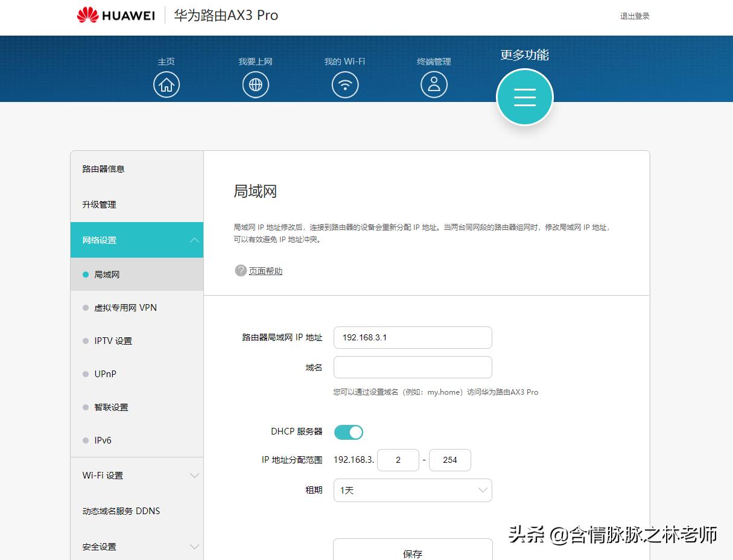
Task: Click the 退出登录 logout link
Action: click(635, 16)
